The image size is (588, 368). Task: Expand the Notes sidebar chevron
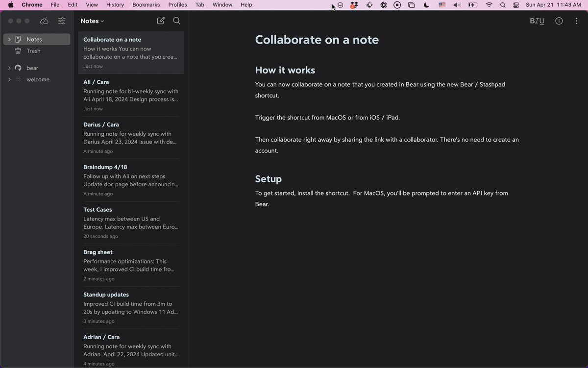[9, 40]
